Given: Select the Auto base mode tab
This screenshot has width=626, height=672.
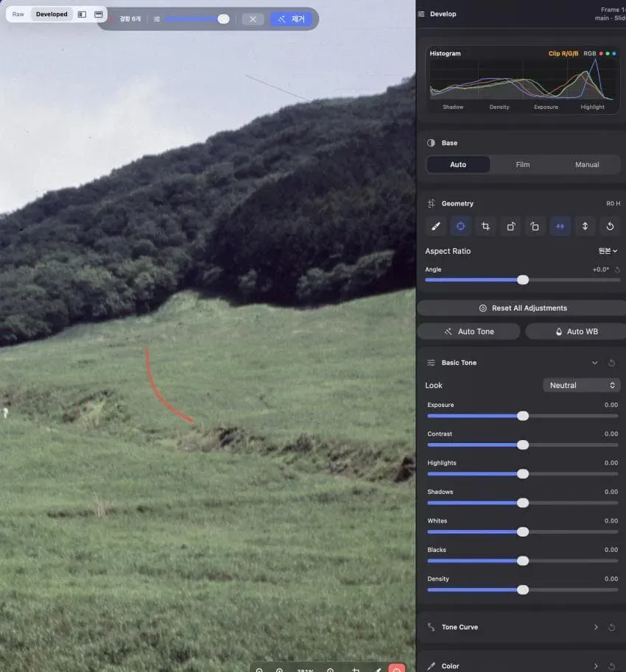Looking at the screenshot, I should point(458,165).
